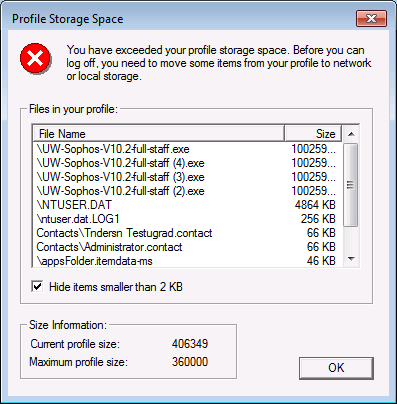Sort by the Size column header

(313, 134)
